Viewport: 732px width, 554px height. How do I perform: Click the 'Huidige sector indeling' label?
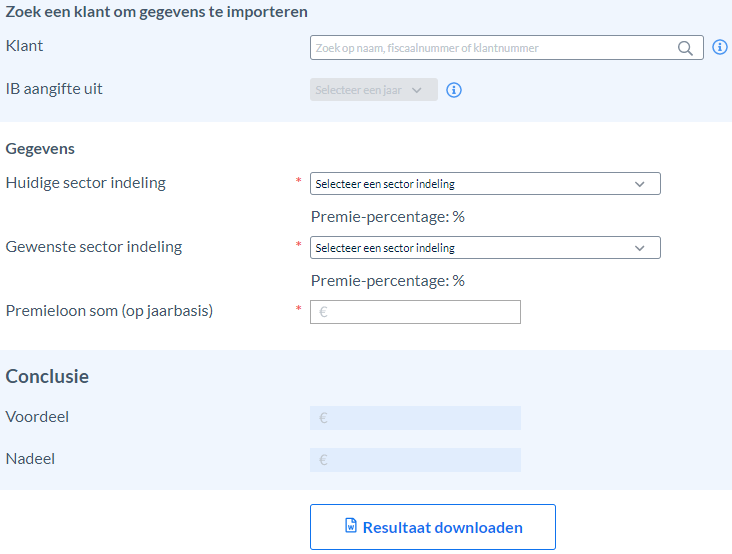tap(85, 183)
